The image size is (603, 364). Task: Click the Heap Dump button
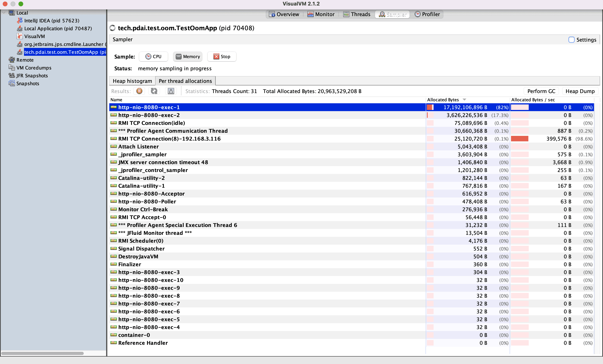pos(580,91)
